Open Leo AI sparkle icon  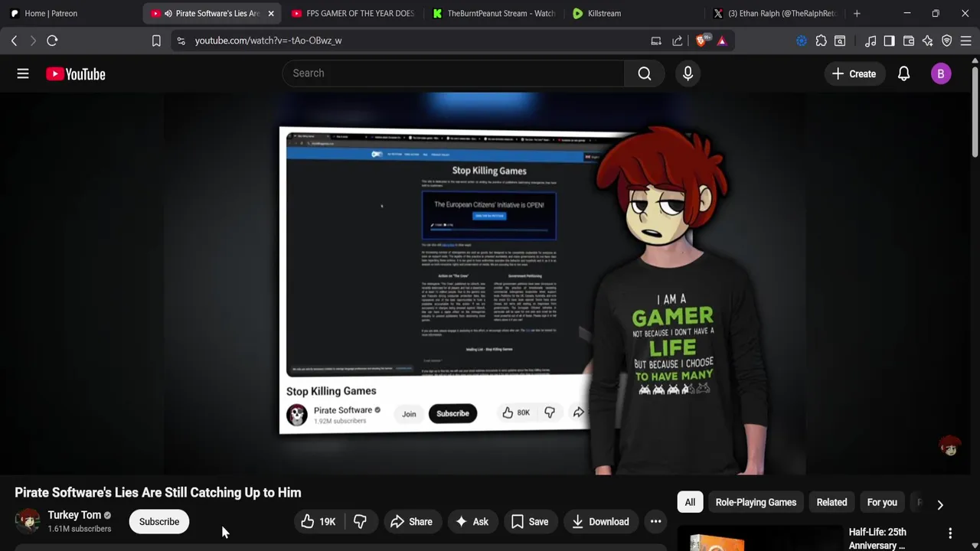[x=928, y=41]
